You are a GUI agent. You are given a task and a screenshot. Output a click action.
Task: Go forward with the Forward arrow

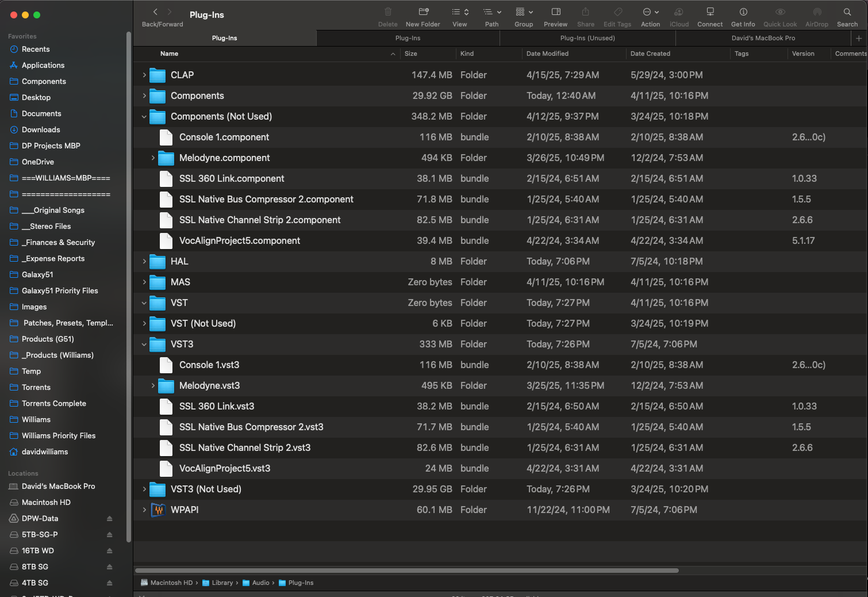point(170,12)
